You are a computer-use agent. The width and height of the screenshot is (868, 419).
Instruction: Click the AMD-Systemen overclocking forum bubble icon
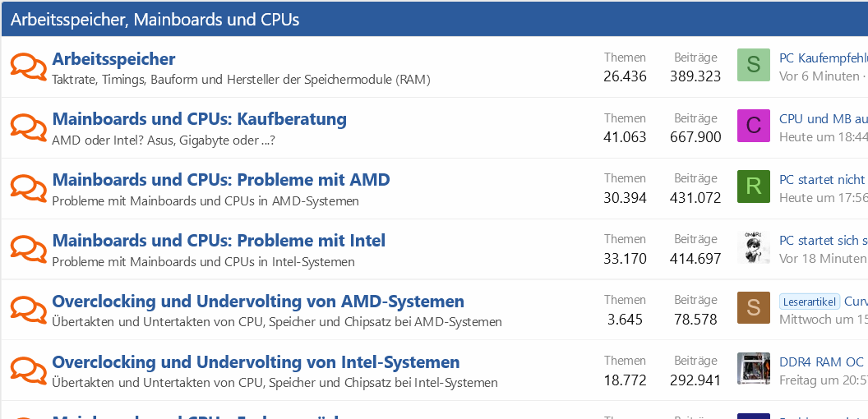29,310
